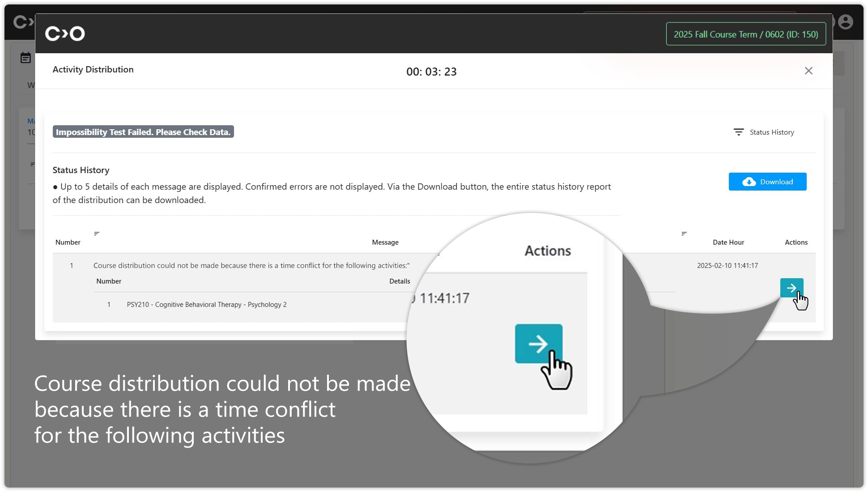This screenshot has width=868, height=492.
Task: Click the Impossibility Test Failed badge
Action: [x=143, y=132]
